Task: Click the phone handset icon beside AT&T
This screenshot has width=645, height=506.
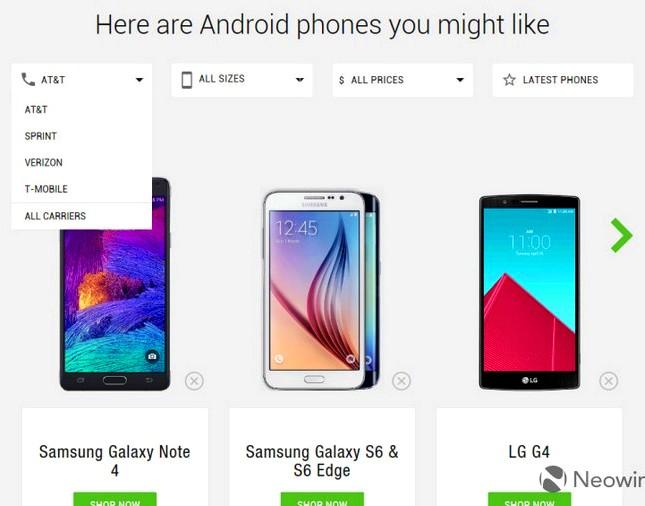Action: 28,79
